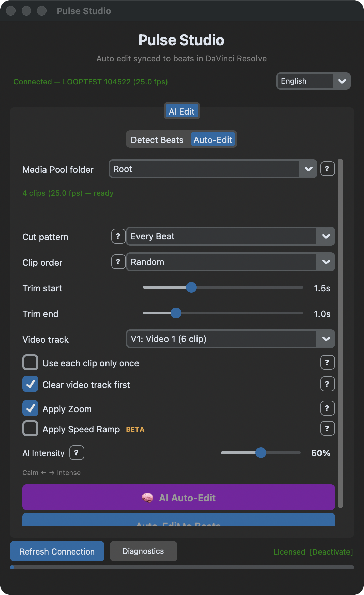The width and height of the screenshot is (364, 595).
Task: Click the 'Calm ← → Intense' hint text
Action: [x=51, y=473]
